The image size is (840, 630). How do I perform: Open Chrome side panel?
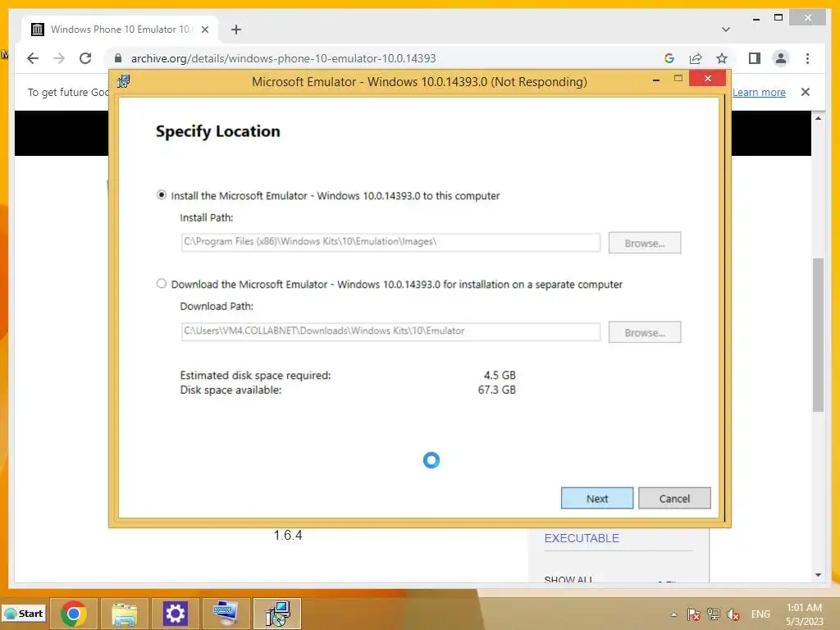pos(755,58)
